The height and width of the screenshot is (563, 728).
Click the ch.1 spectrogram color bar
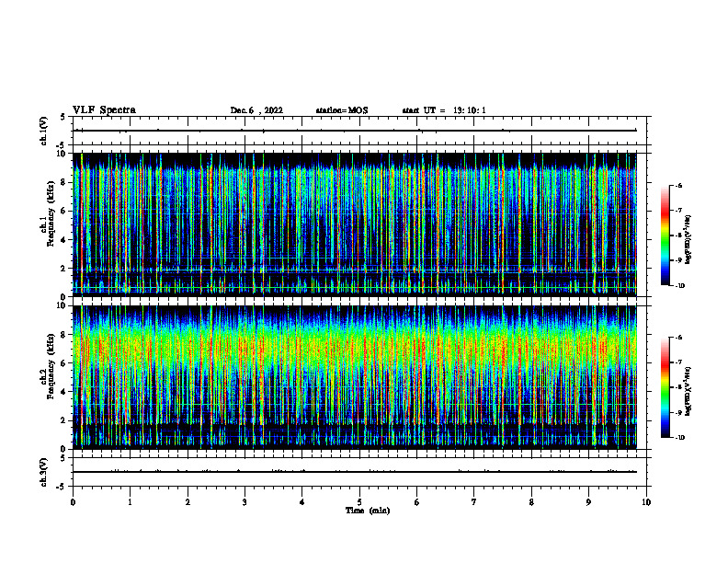tap(665, 236)
